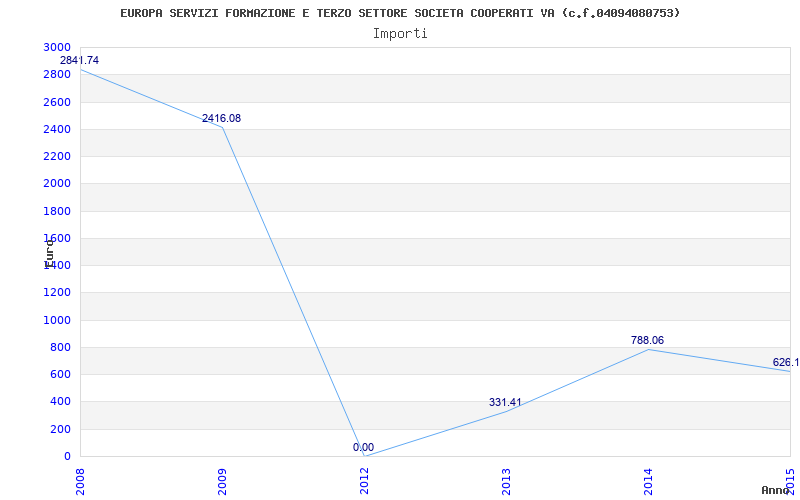Select data label 331.41

[505, 402]
